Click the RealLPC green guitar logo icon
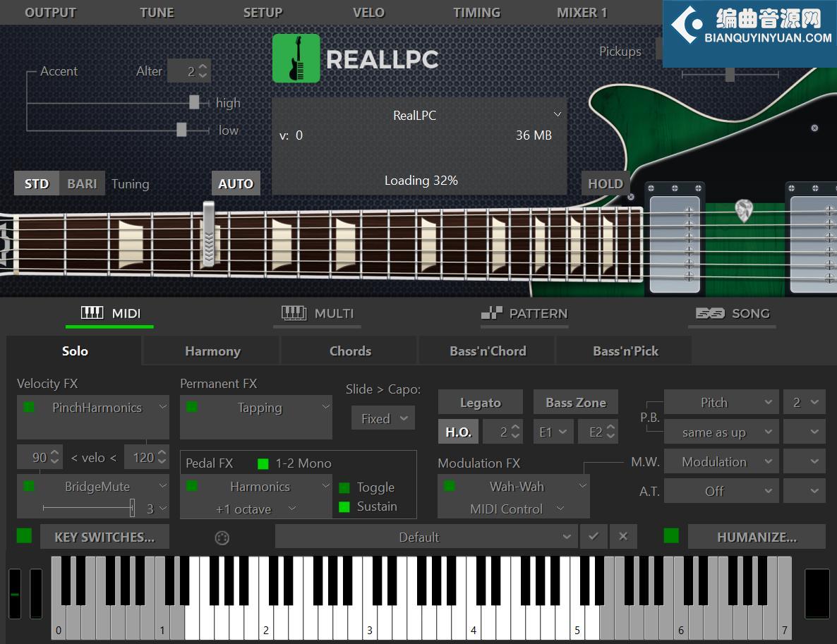 (x=296, y=59)
